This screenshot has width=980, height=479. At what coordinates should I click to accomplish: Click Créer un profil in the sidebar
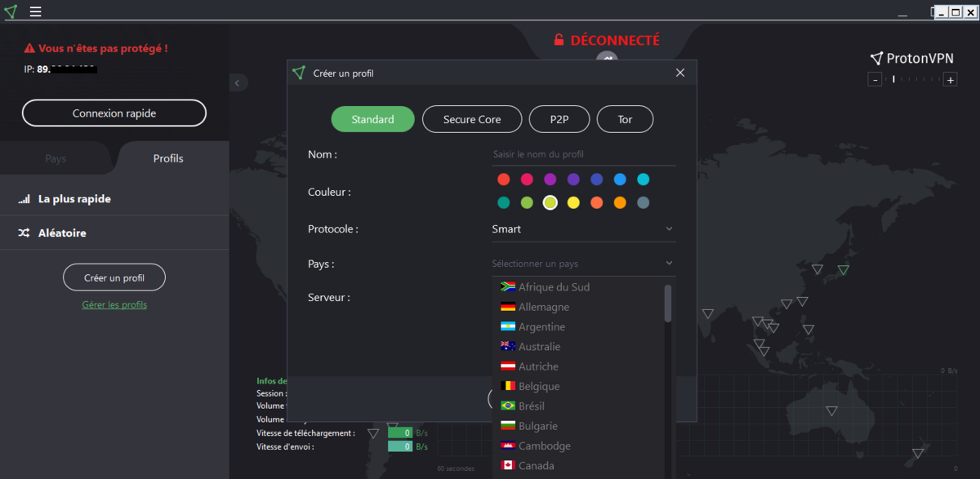tap(114, 277)
